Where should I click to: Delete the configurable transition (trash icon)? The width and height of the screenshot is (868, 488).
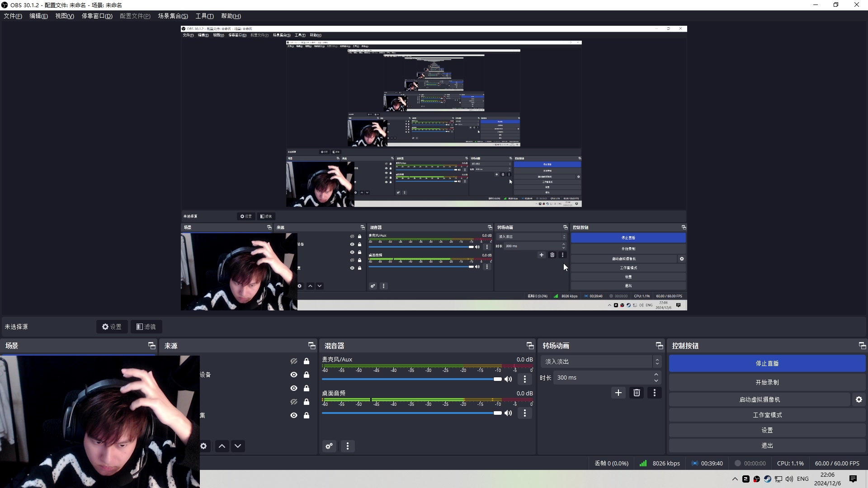click(x=637, y=393)
